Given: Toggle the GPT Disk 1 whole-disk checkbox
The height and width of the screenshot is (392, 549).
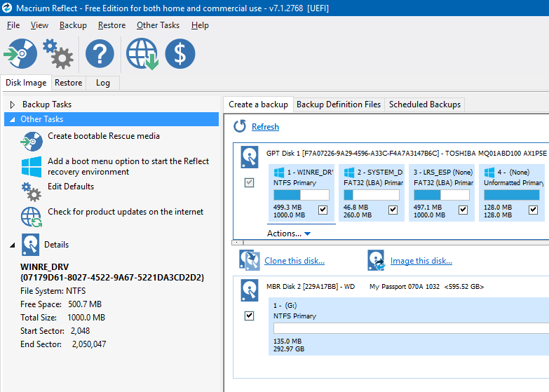Looking at the screenshot, I should click(x=250, y=182).
